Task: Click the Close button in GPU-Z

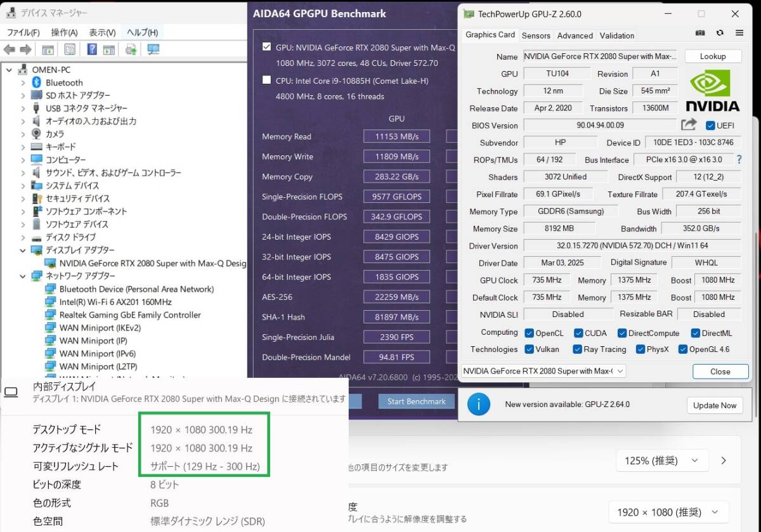Action: 720,372
